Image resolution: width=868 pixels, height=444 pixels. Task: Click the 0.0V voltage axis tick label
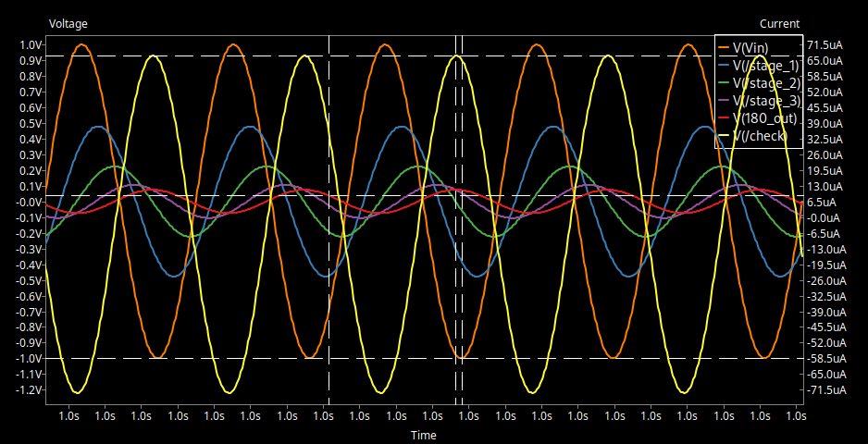pos(29,202)
